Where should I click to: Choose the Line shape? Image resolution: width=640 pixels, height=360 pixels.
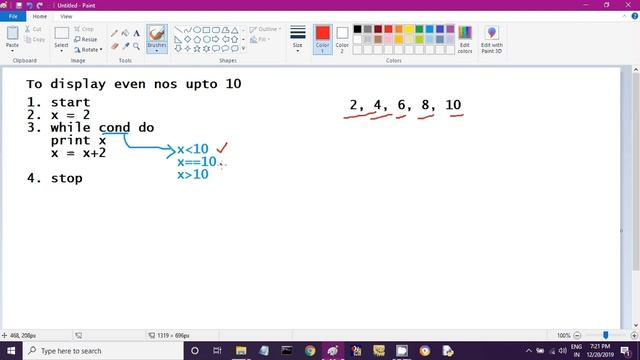[x=178, y=30]
